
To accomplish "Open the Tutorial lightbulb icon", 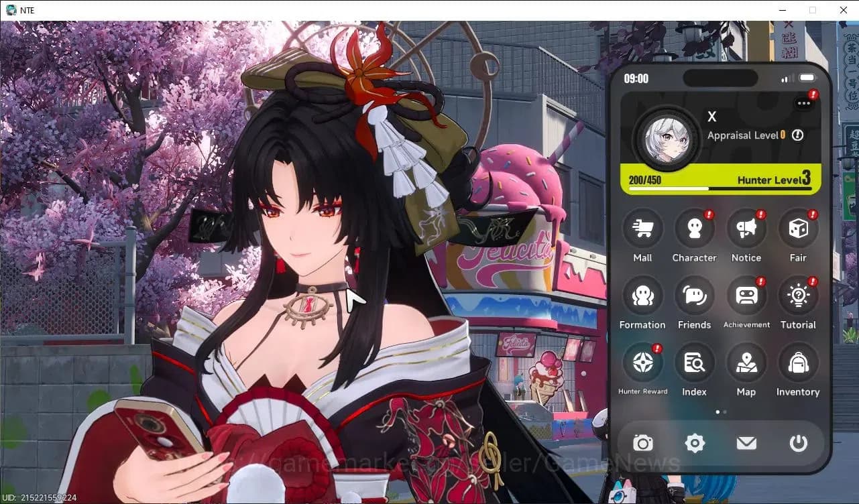I will pyautogui.click(x=798, y=296).
